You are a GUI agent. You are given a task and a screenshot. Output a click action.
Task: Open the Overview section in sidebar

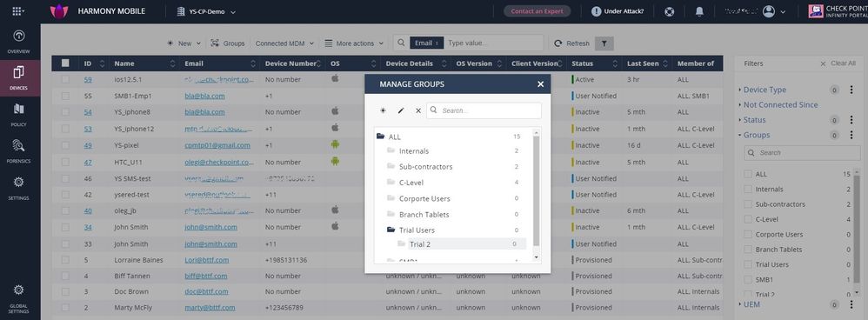(18, 42)
